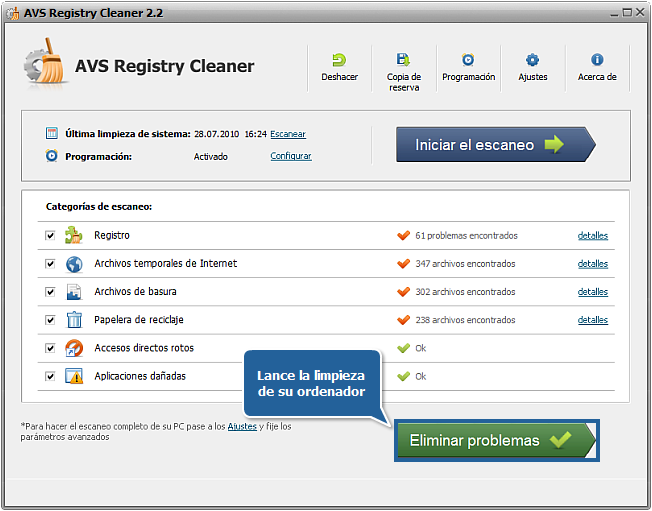652x511 pixels.
Task: Select the 'Accesos directos rotos' label
Action: pyautogui.click(x=144, y=348)
